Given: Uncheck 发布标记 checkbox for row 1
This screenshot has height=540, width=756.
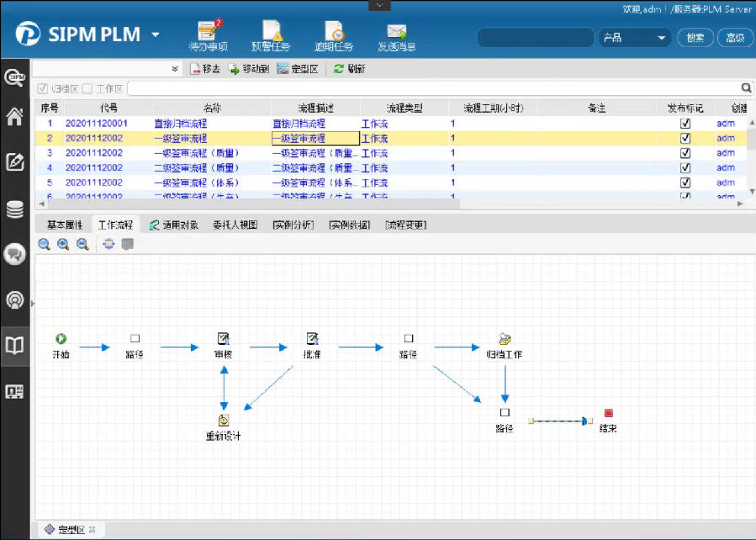Looking at the screenshot, I should [x=685, y=124].
